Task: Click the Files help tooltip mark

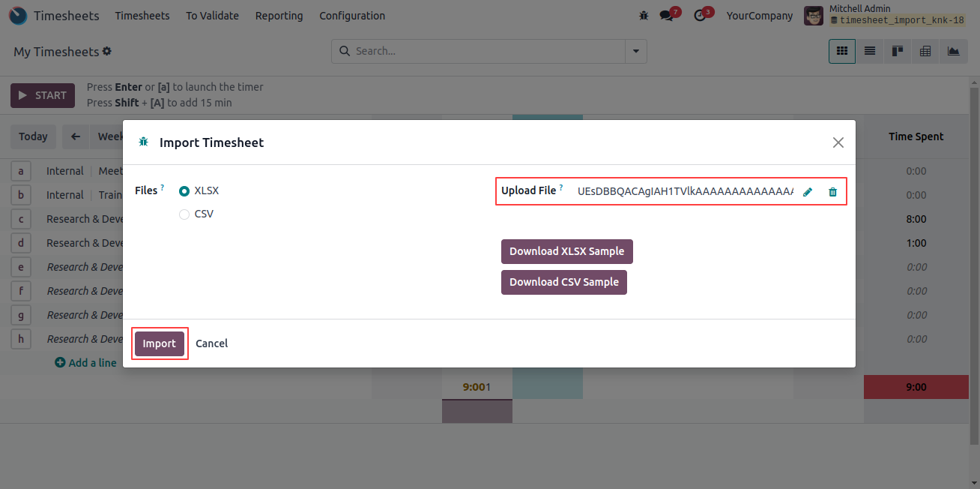Action: (163, 187)
